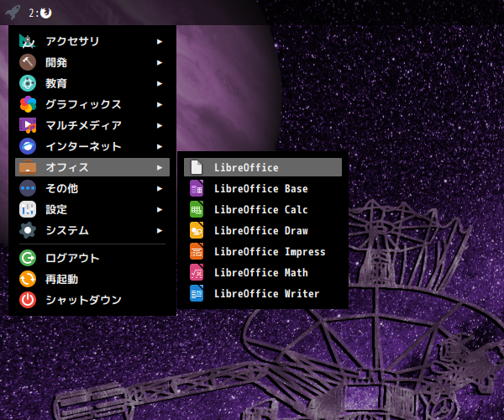Click the その他 label
The height and width of the screenshot is (420, 504).
[61, 189]
